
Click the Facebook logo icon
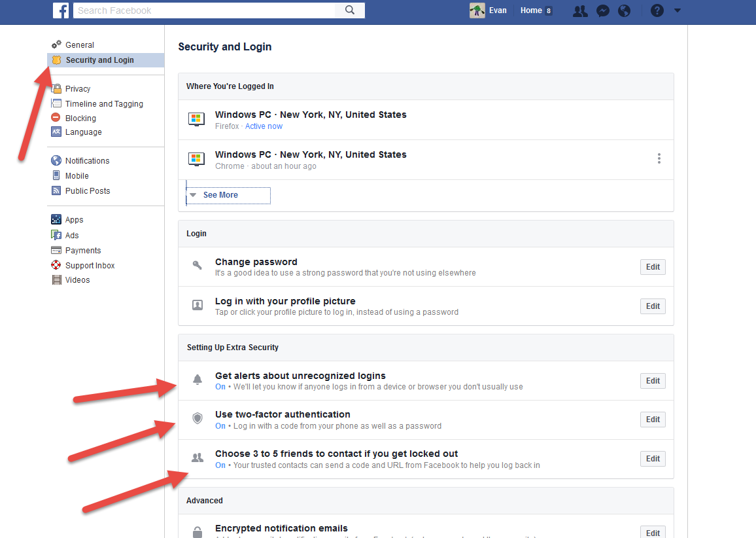coord(61,10)
